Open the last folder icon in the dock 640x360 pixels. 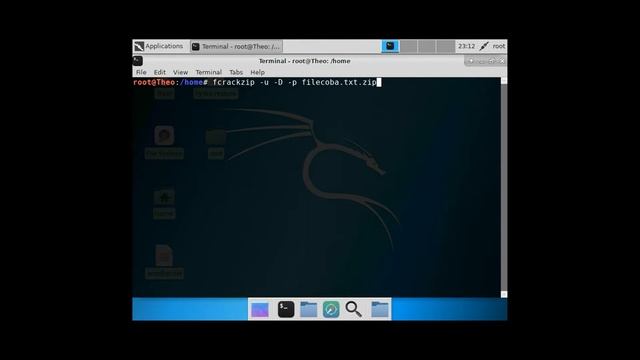[380, 309]
